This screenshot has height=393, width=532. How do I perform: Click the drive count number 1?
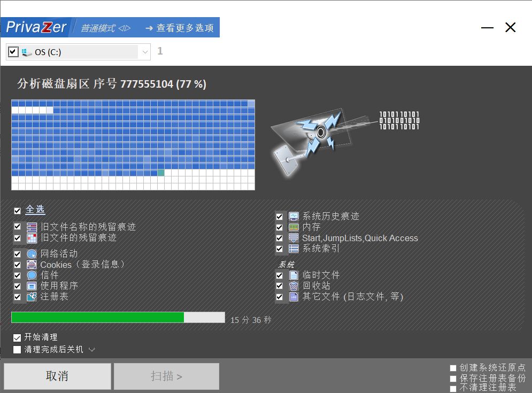(x=160, y=51)
